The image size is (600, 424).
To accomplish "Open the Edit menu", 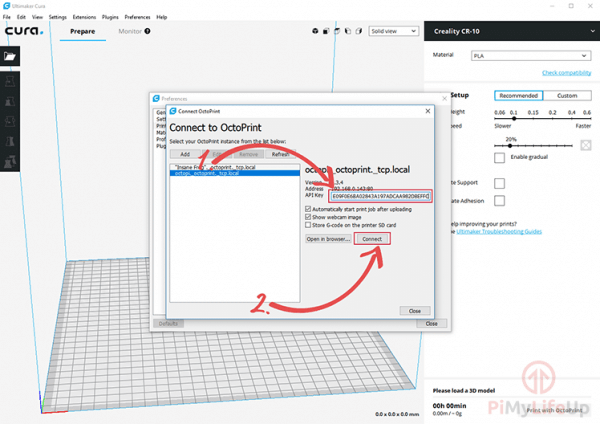I will [21, 17].
